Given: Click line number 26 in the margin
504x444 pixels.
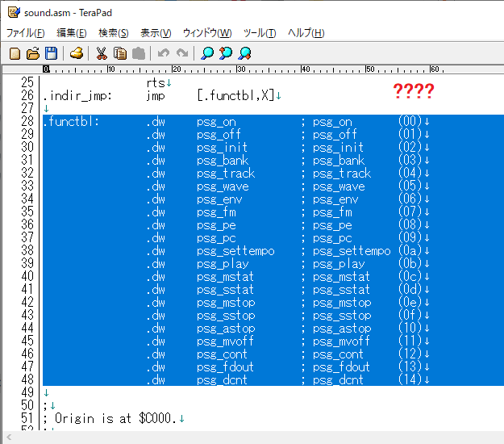Looking at the screenshot, I should tap(27, 95).
